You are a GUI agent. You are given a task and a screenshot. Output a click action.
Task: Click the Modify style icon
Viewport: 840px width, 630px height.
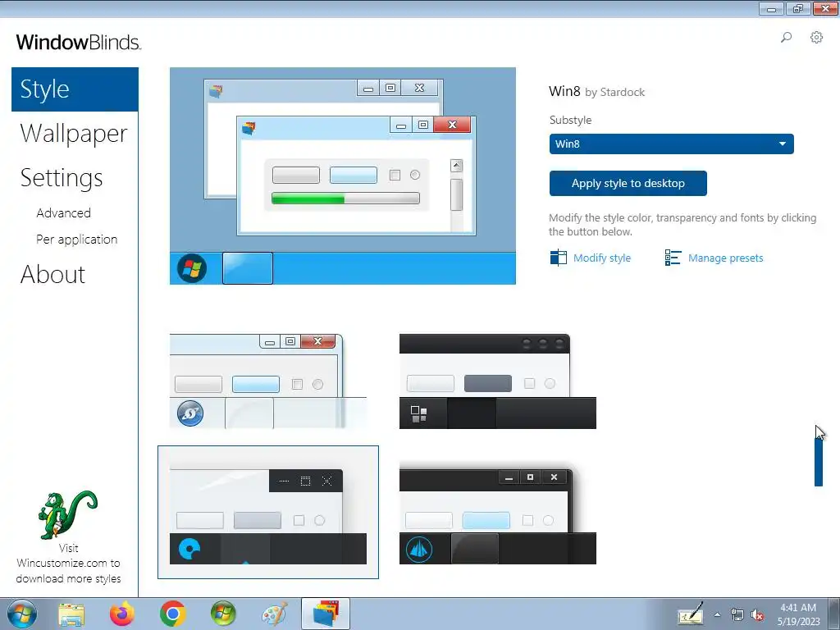coord(558,258)
